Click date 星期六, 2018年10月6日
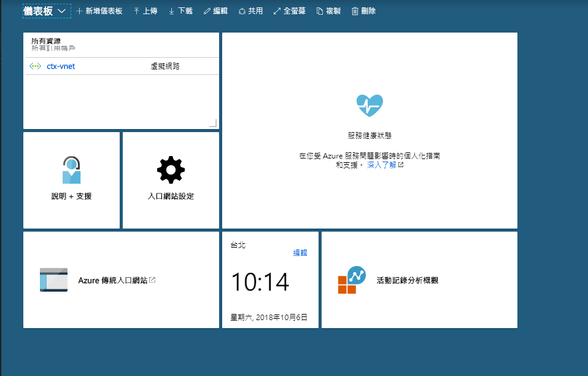588x376 pixels. (x=269, y=318)
